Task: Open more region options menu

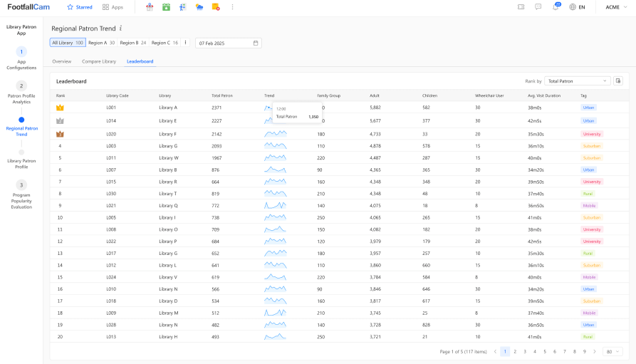Action: pos(185,43)
